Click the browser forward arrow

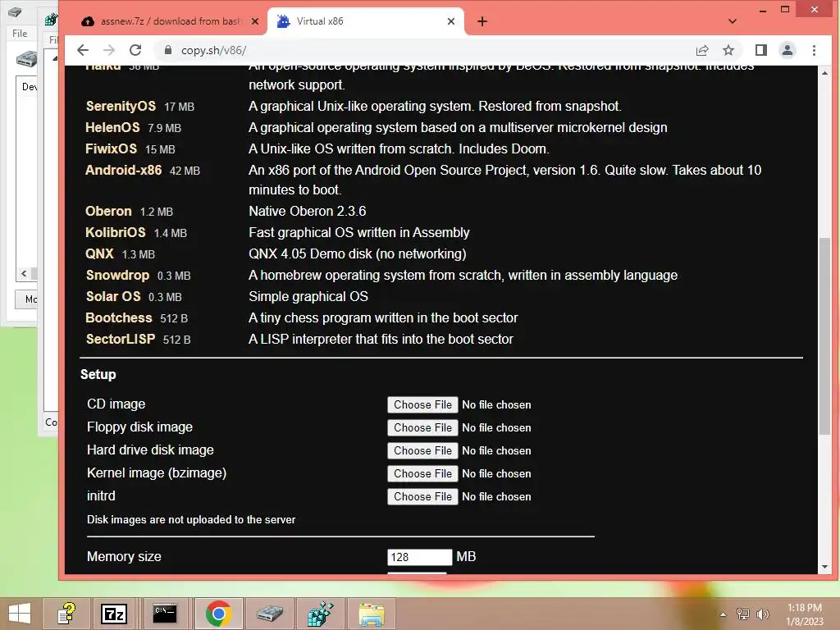coord(109,50)
